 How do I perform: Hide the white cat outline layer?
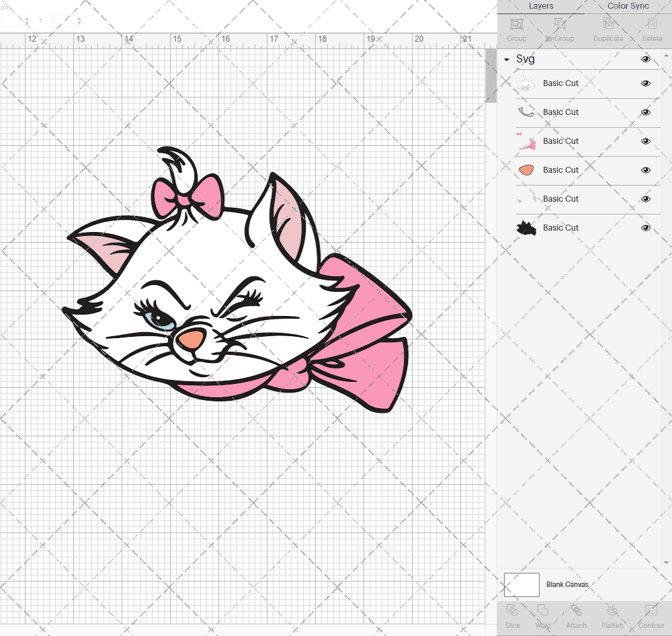click(645, 83)
